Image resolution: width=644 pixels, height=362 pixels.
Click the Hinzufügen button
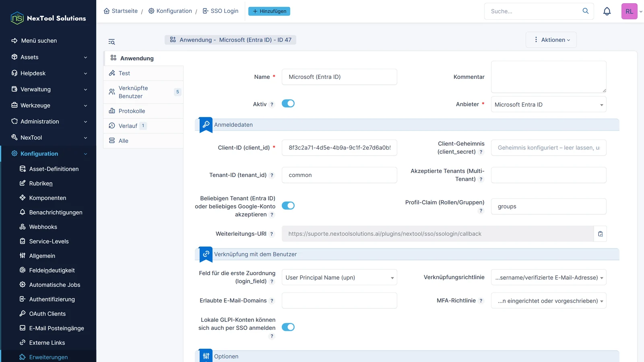269,11
